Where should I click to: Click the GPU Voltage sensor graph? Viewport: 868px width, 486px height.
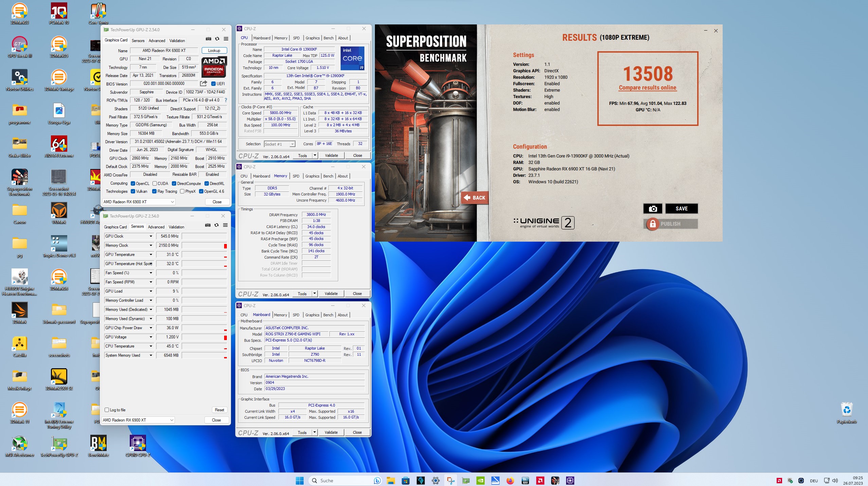(204, 337)
